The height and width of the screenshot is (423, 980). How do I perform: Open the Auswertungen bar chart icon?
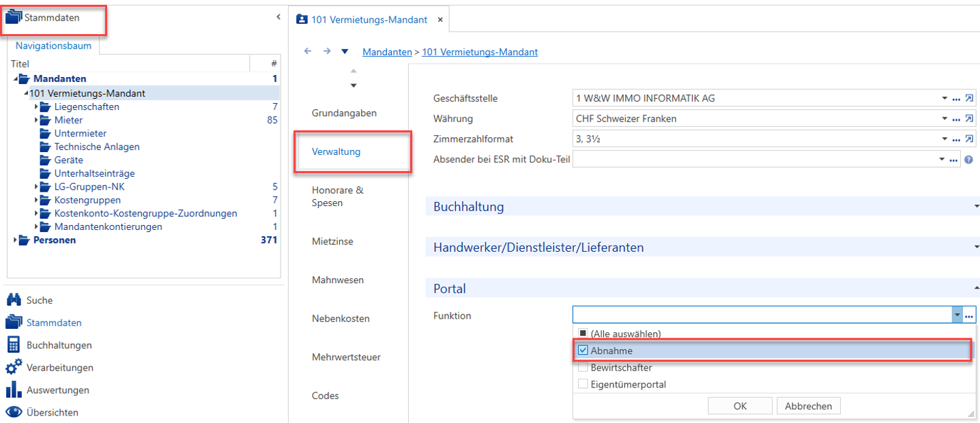click(x=14, y=390)
